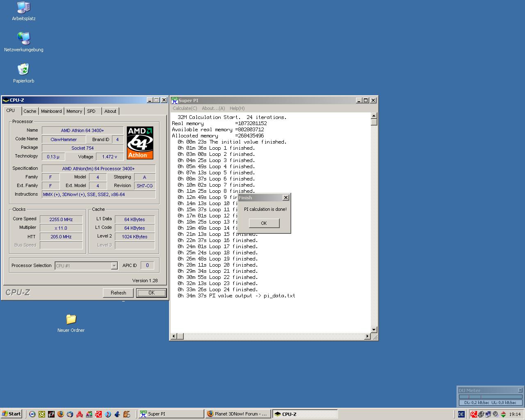Switch to the Mainboard tab in CPU-Z
525x420 pixels.
51,111
